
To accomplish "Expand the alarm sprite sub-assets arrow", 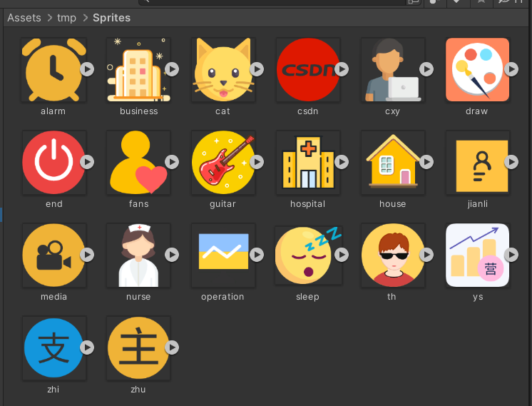I will click(x=87, y=69).
